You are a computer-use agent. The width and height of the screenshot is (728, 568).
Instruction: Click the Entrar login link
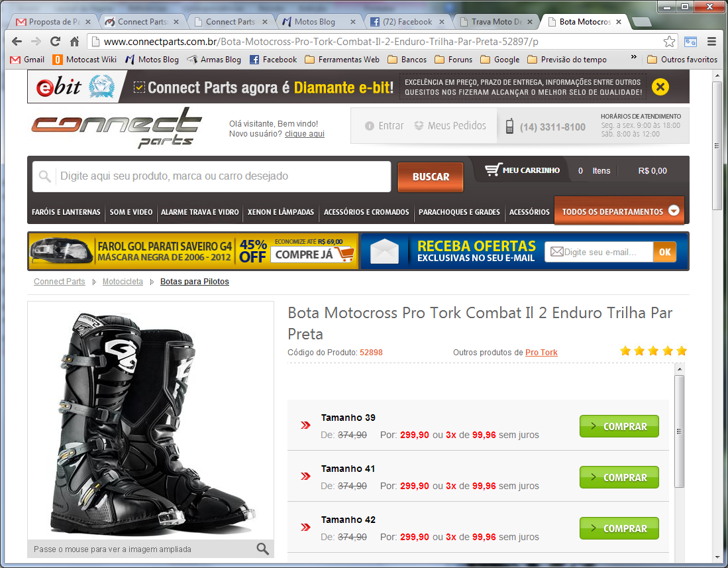(x=384, y=125)
